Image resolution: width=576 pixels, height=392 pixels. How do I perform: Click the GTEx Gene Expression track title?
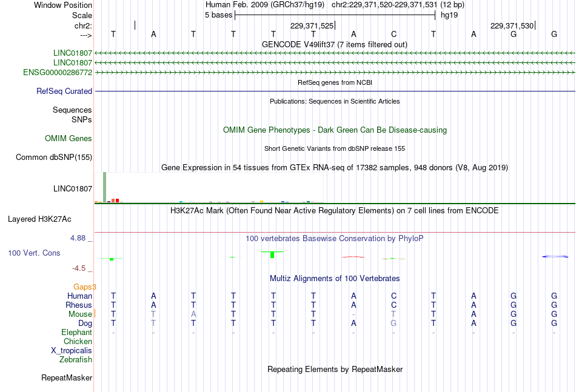[335, 168]
